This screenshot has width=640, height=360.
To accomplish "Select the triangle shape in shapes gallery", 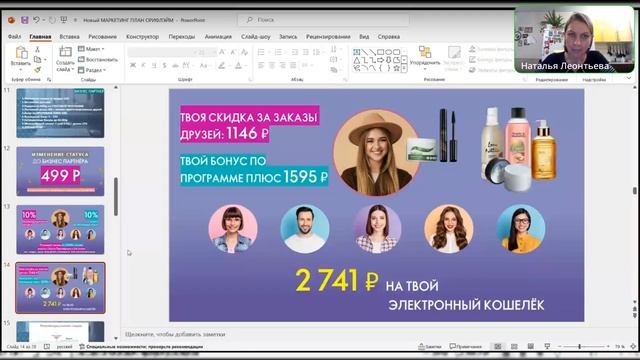I will tap(356, 60).
